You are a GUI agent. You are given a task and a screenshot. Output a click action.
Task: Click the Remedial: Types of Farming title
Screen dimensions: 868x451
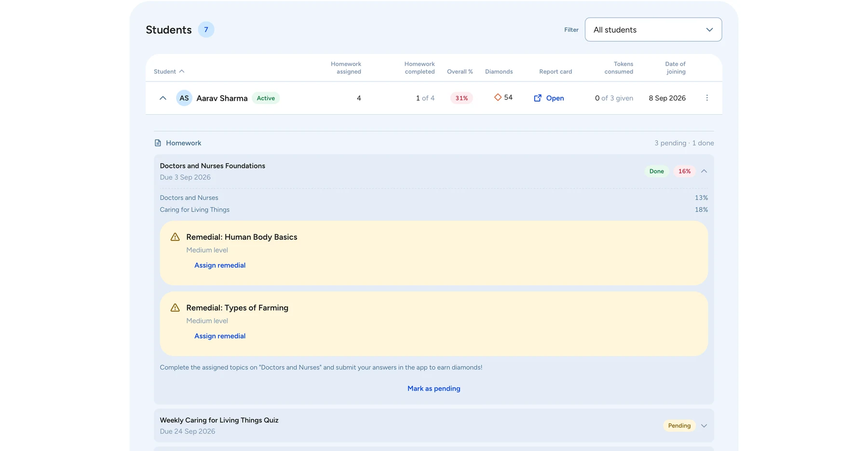pos(237,308)
